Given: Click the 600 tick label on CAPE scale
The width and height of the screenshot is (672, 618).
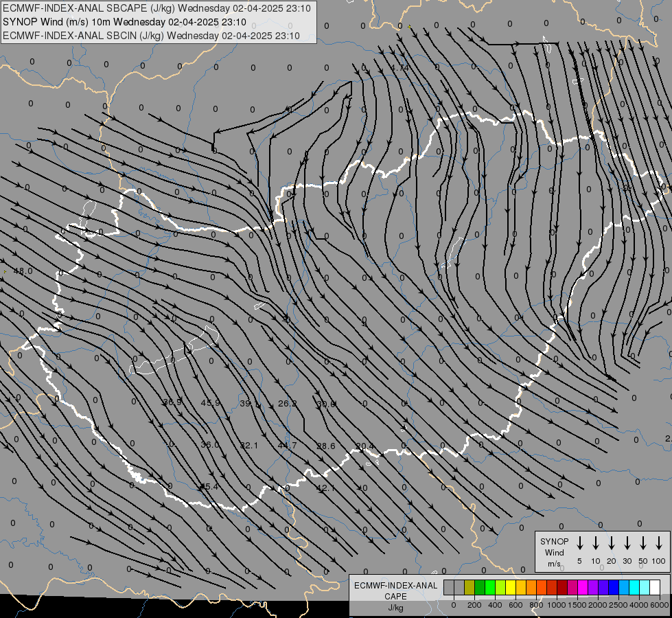Looking at the screenshot, I should 515,605.
